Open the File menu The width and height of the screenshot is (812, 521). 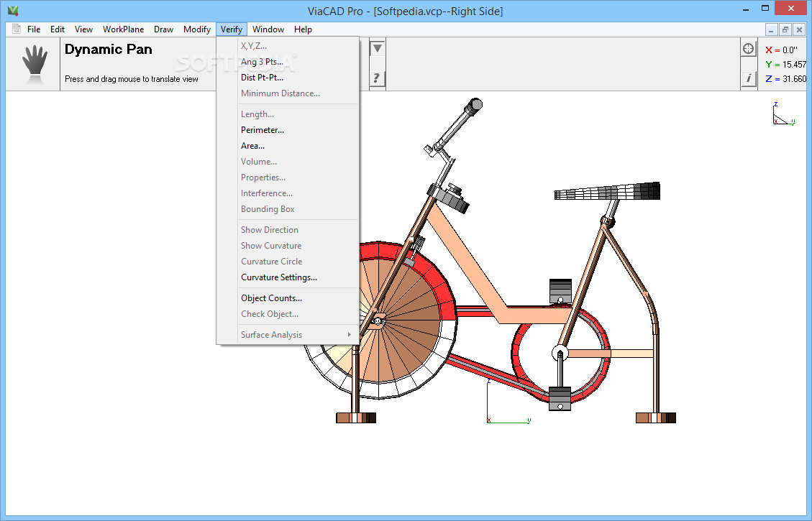point(34,29)
